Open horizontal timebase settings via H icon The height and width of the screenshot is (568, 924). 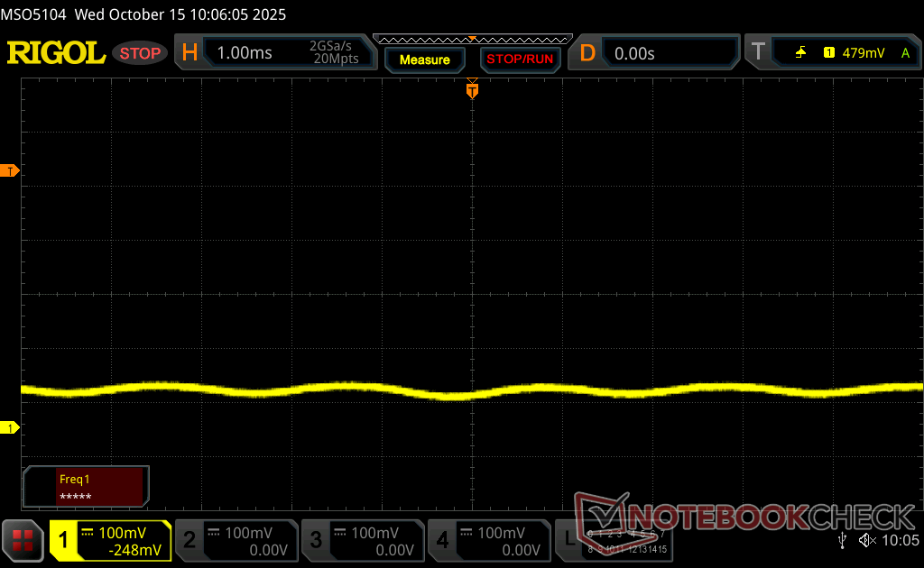[x=189, y=53]
